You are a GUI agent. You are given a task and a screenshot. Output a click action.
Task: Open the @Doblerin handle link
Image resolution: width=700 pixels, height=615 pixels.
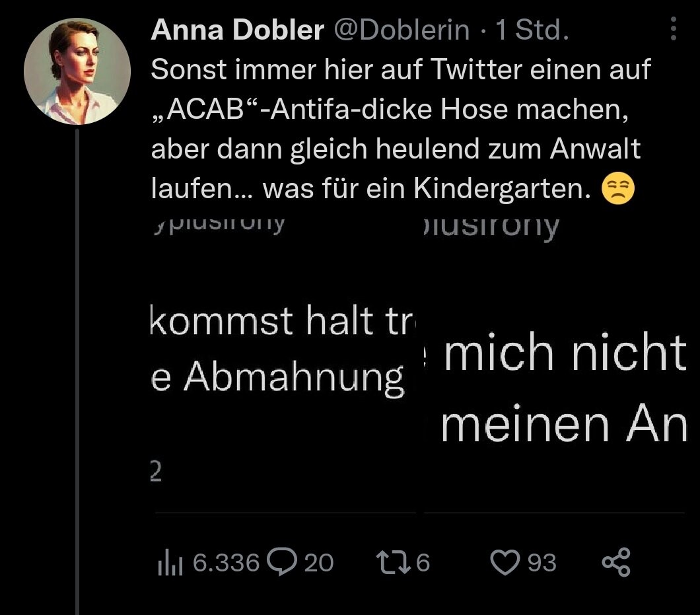[404, 29]
